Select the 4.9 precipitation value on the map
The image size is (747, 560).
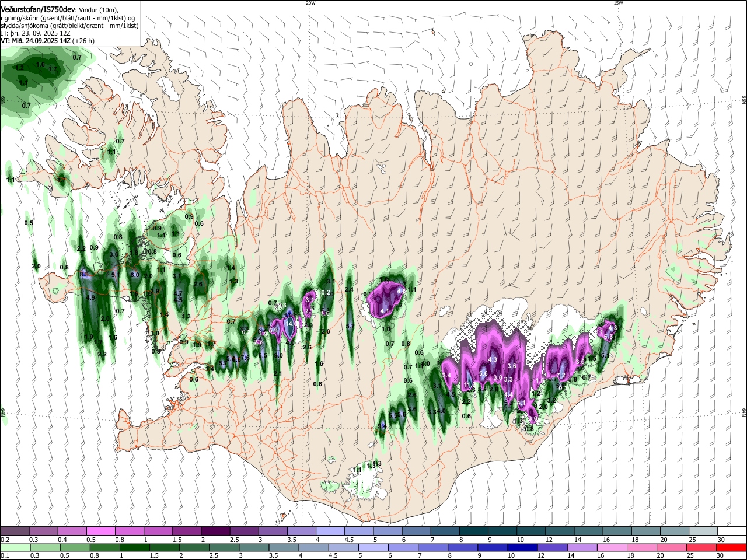tap(90, 298)
